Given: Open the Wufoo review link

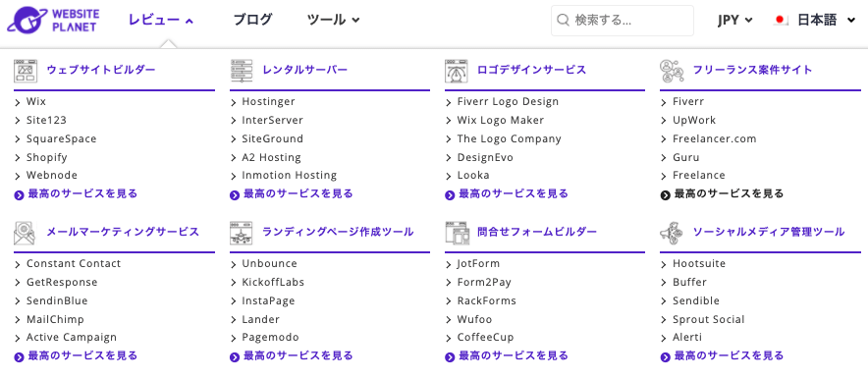Looking at the screenshot, I should 474,319.
